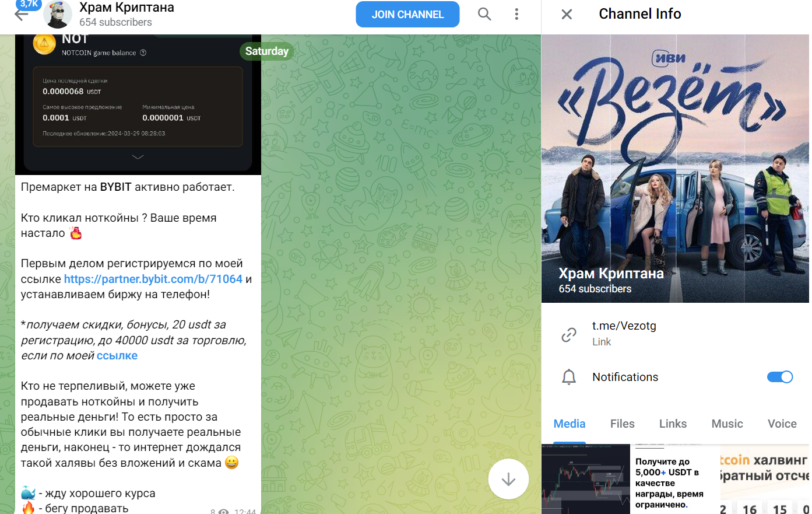
Task: Open the partner.bybit.com/b/71064 link
Action: point(153,279)
